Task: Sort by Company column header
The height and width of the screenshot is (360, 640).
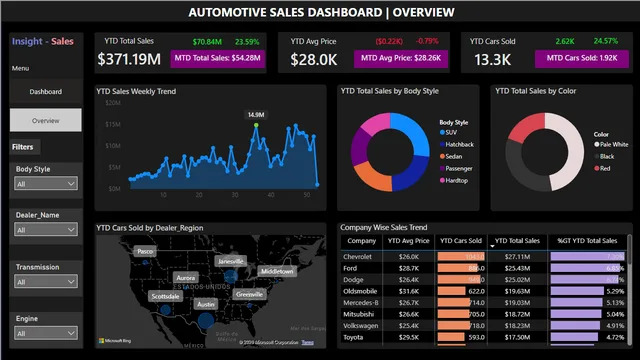Action: [361, 241]
